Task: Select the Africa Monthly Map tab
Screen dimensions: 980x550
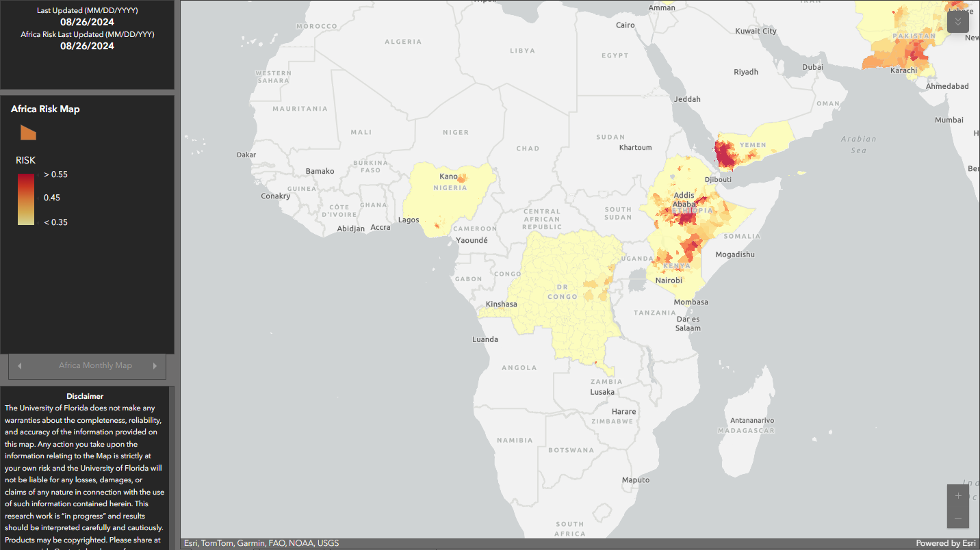Action: (95, 365)
